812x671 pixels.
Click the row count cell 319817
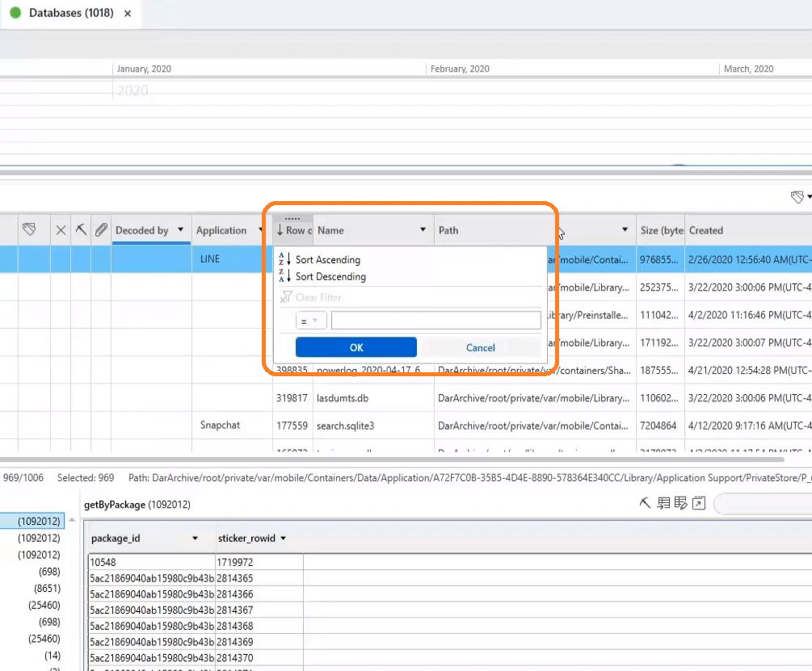(292, 398)
